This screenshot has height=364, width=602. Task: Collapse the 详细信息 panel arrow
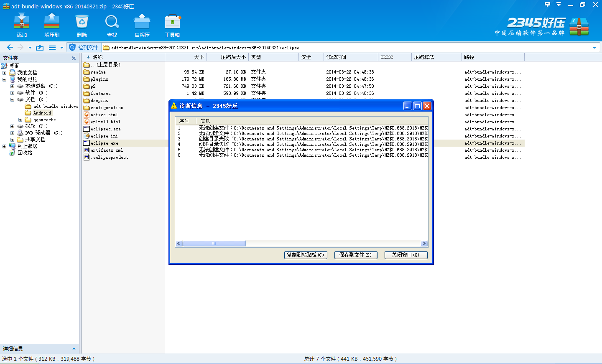[x=74, y=349]
